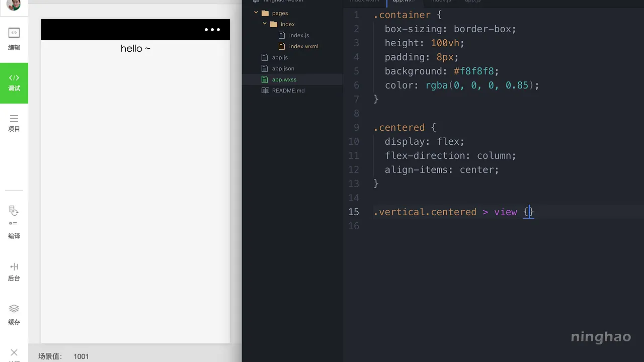
Task: Click the 后台 (background) sidebar button
Action: [x=14, y=271]
